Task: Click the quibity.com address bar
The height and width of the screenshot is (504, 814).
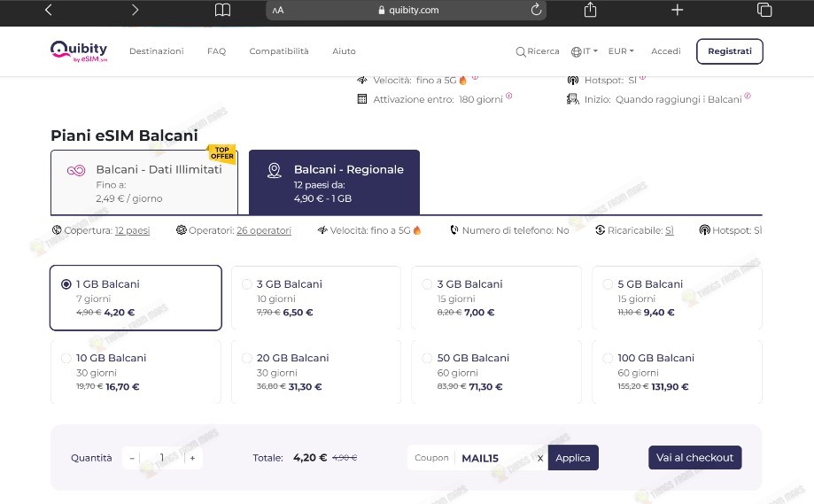Action: coord(406,10)
